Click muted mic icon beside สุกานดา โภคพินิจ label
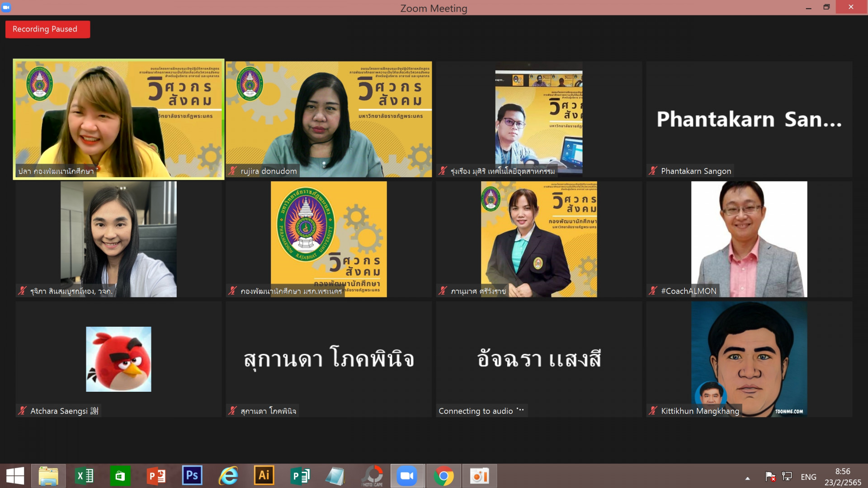This screenshot has width=868, height=488. (233, 411)
